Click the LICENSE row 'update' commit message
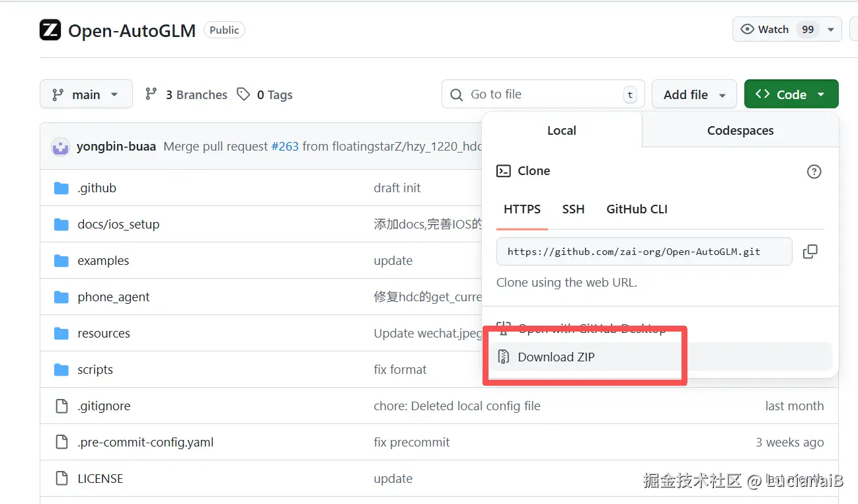The height and width of the screenshot is (504, 858). pyautogui.click(x=393, y=479)
